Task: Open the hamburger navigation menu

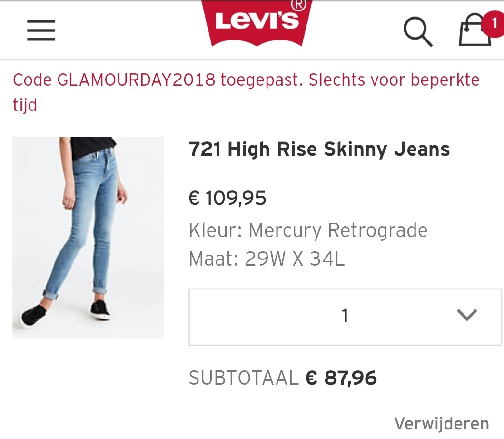Action: pyautogui.click(x=41, y=30)
